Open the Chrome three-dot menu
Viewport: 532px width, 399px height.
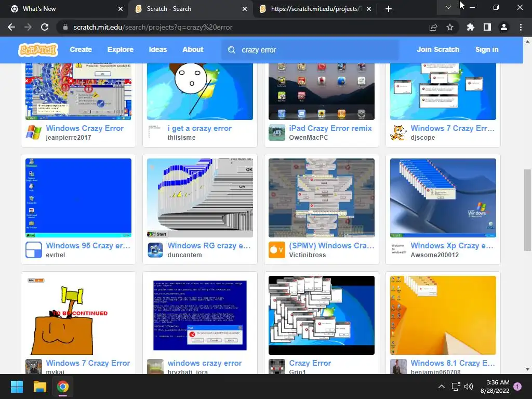coord(521,27)
